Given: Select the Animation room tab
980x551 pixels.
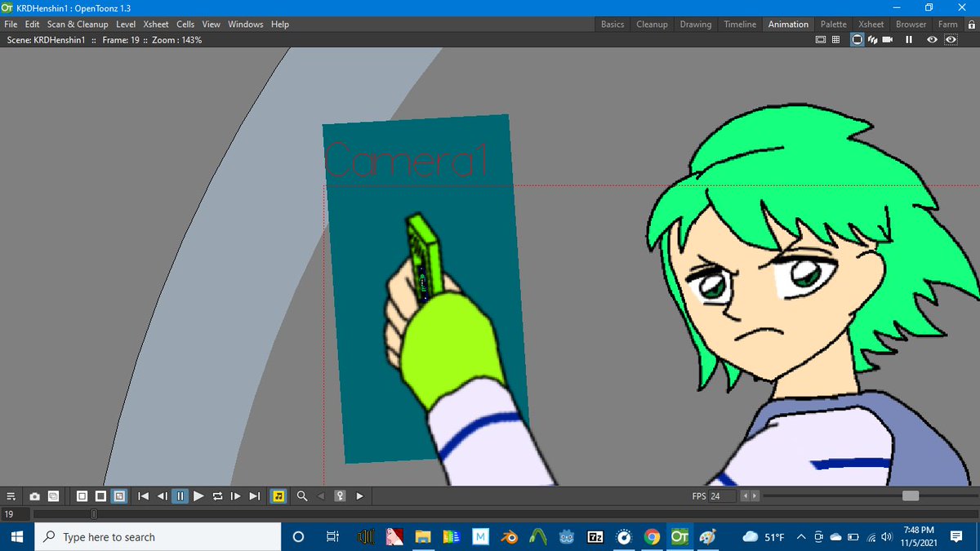Looking at the screenshot, I should point(788,24).
